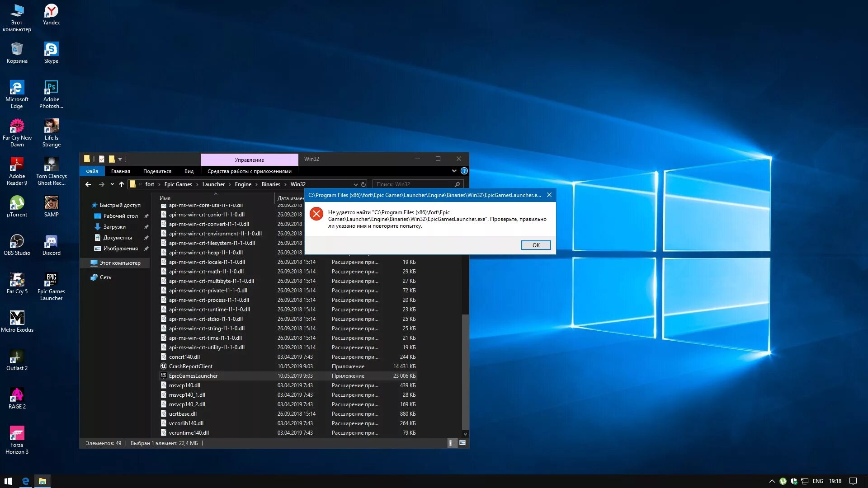Expand the Explorer ribbon chevron
This screenshot has width=868, height=488.
[x=454, y=171]
